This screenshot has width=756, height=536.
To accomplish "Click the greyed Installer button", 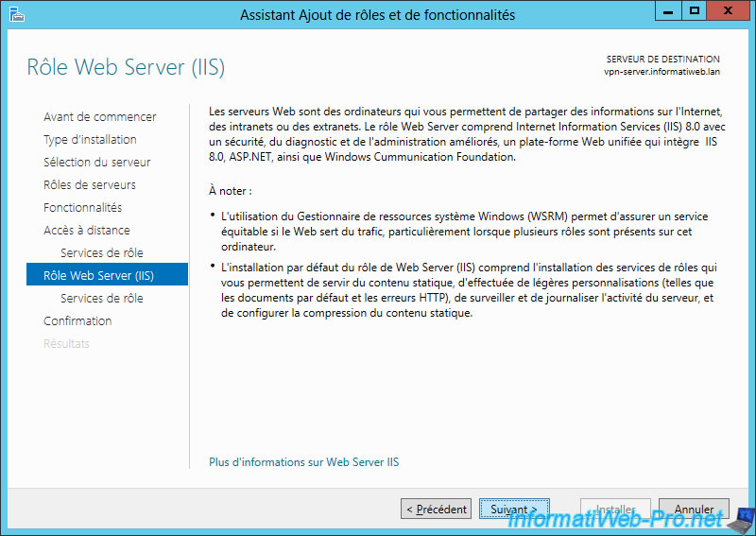I will pyautogui.click(x=616, y=509).
